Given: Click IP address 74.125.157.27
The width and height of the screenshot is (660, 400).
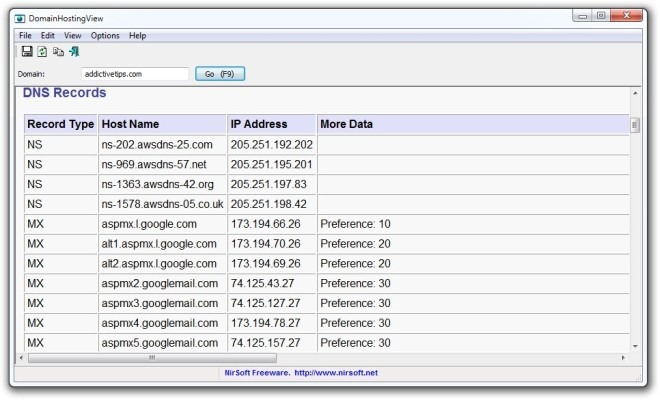Looking at the screenshot, I should tap(266, 343).
